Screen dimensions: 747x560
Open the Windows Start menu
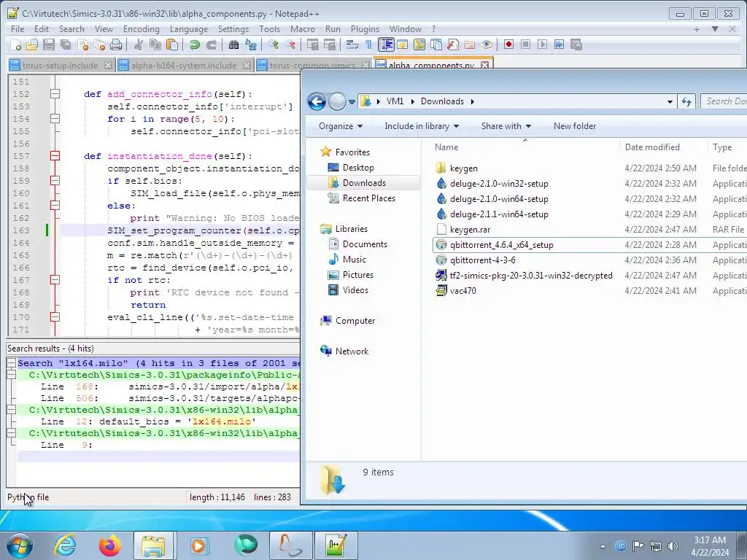(20, 545)
